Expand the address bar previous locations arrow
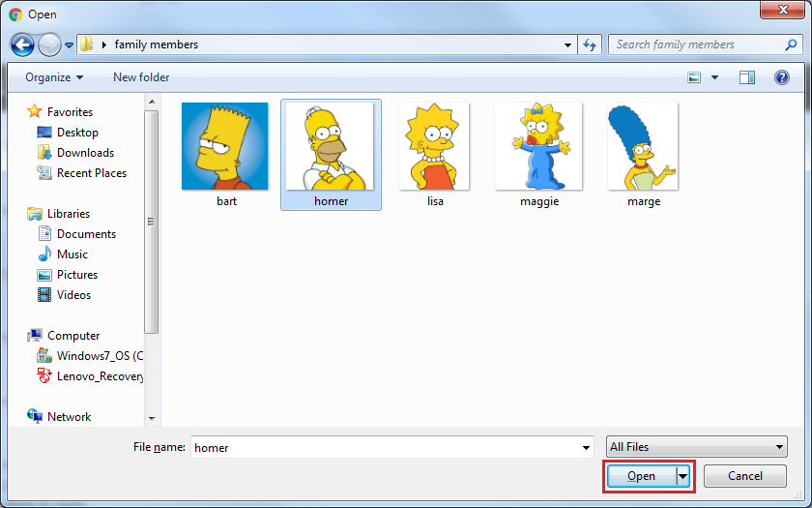 (x=567, y=45)
